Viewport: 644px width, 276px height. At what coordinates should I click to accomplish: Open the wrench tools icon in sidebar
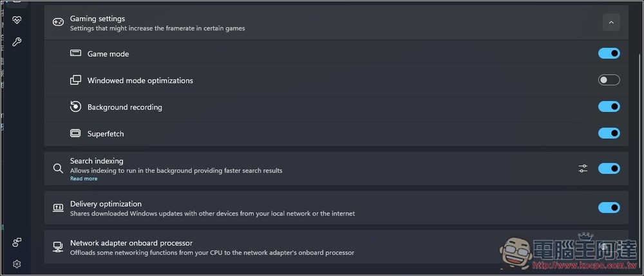click(x=17, y=42)
